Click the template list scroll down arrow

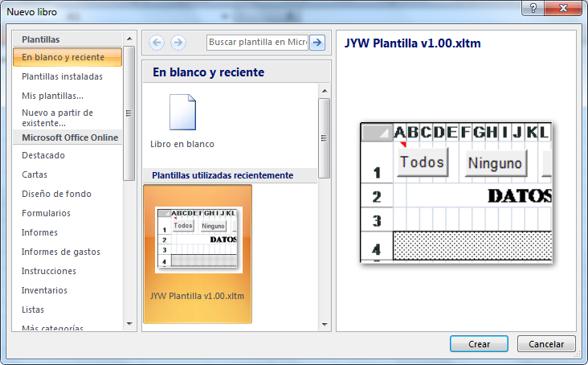pos(325,324)
